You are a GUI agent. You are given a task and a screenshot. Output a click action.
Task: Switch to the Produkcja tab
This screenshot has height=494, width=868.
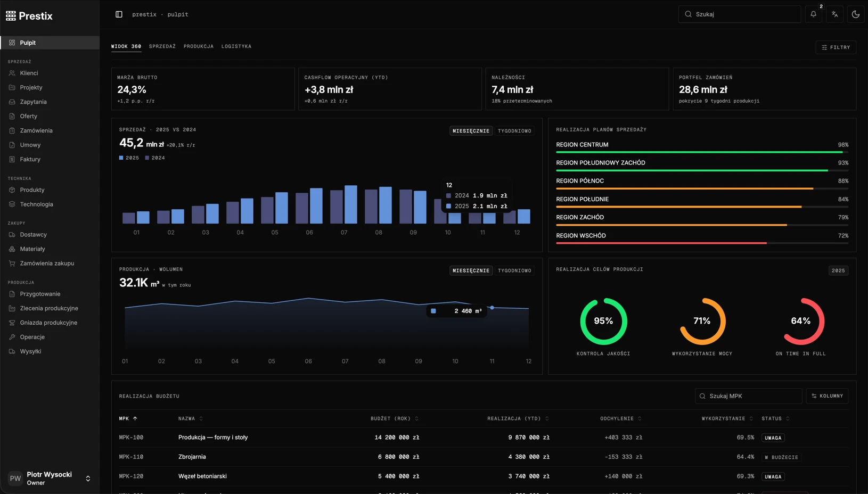pos(199,46)
